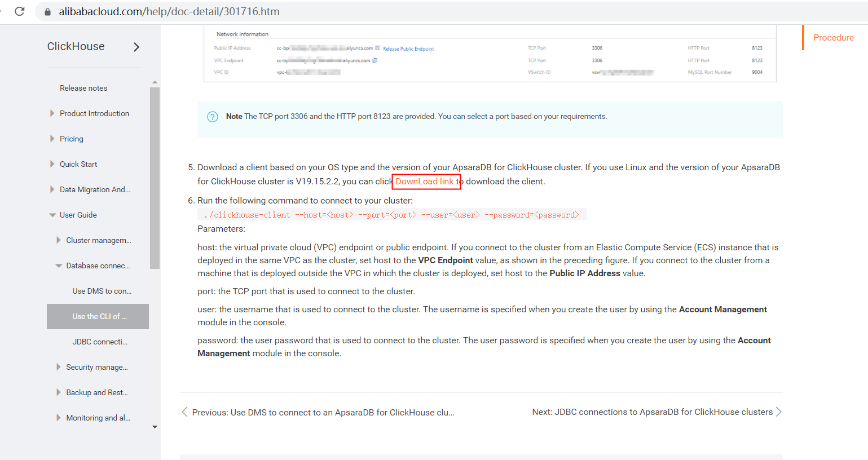Open Release notes in sidebar

[x=83, y=88]
